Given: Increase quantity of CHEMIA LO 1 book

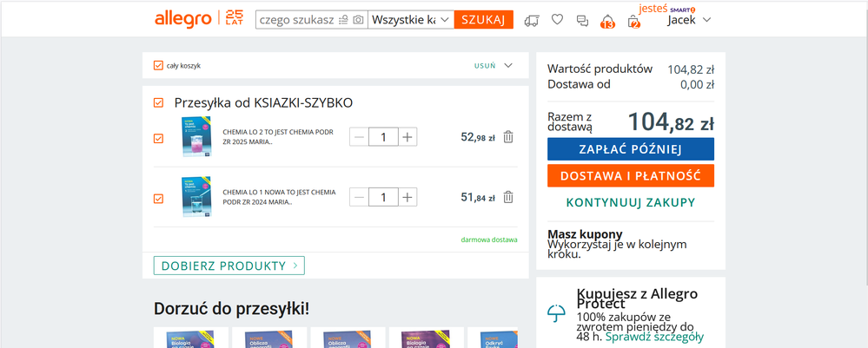Looking at the screenshot, I should tap(407, 197).
